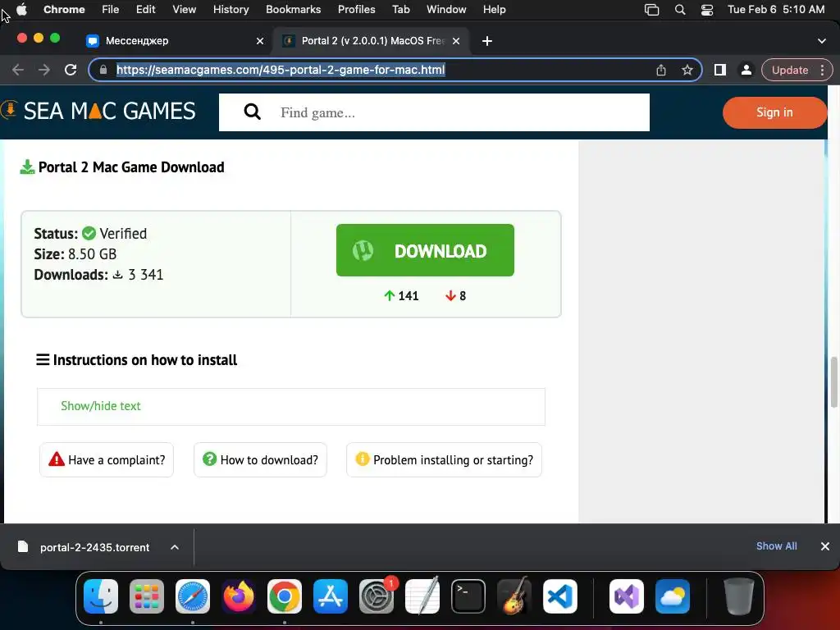The image size is (840, 630).
Task: Go forward with the forward arrow
Action: (x=44, y=71)
